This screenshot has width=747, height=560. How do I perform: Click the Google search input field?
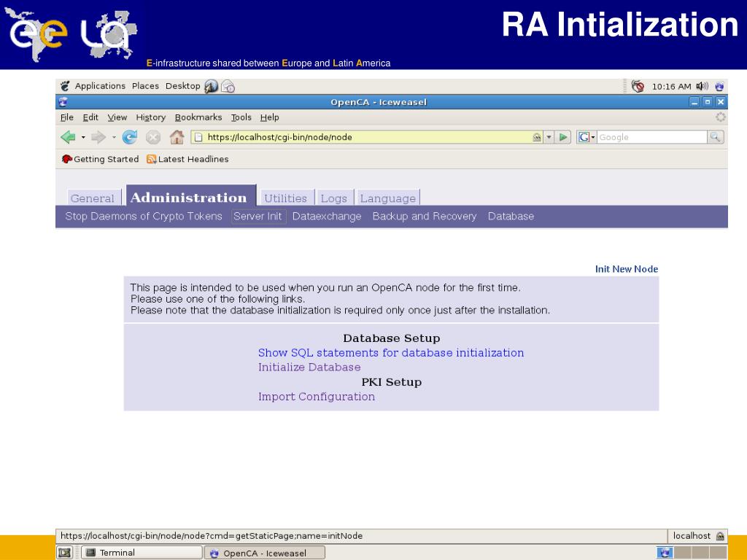pos(651,137)
